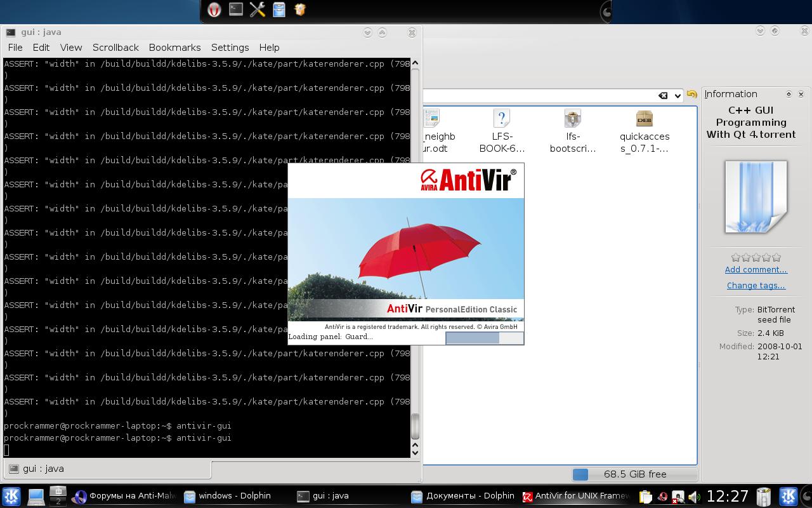Open the View menu in Konsole

[x=71, y=48]
